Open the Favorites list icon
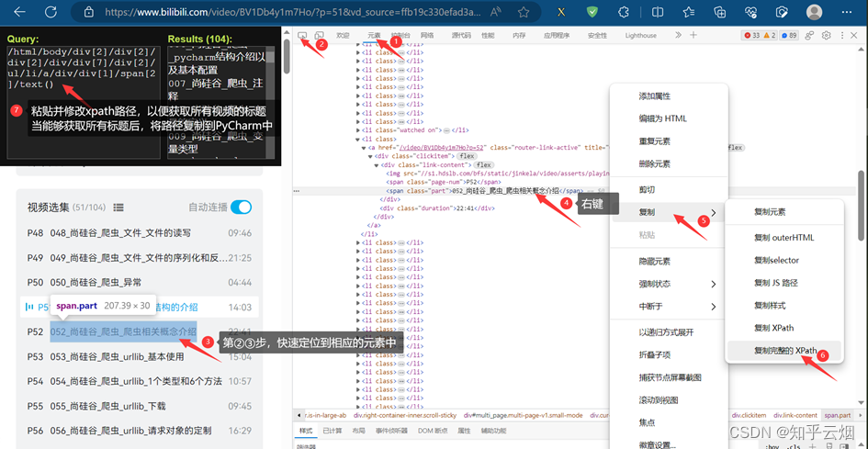The width and height of the screenshot is (868, 449). pos(688,12)
